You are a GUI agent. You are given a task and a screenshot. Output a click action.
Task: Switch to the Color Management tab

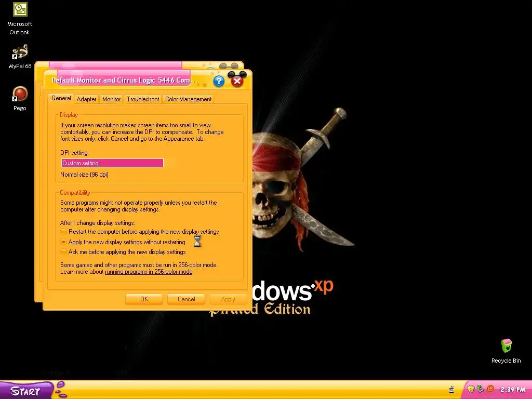point(188,99)
